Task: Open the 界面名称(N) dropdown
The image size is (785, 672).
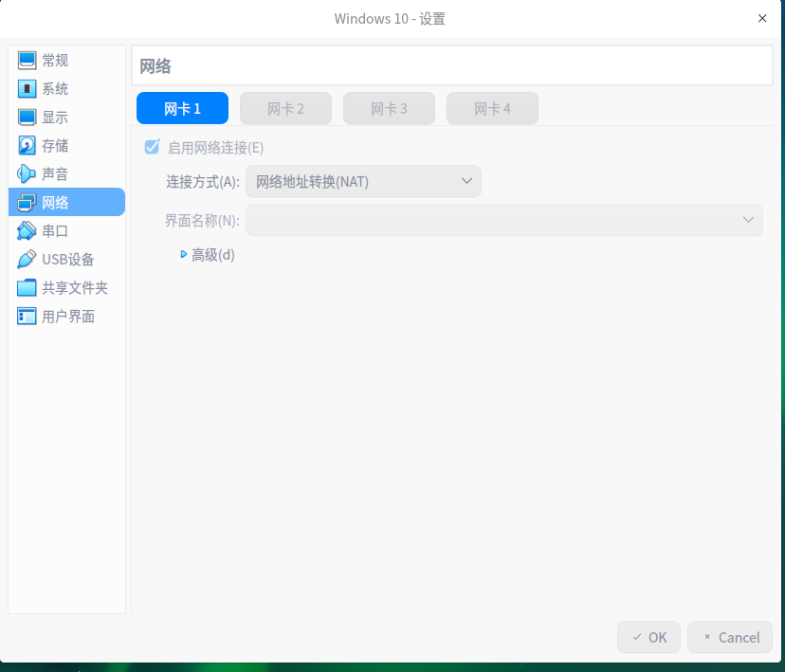Action: coord(504,220)
